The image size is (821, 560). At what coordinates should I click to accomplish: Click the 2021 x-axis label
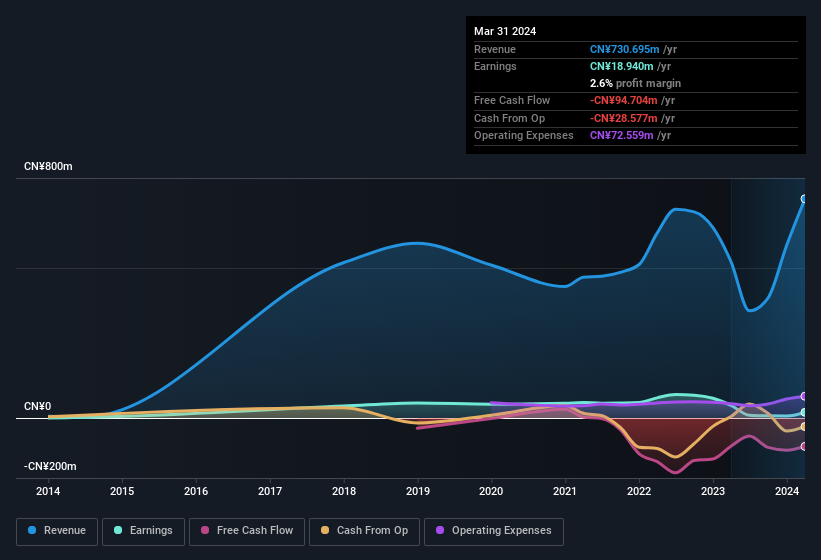tap(565, 491)
